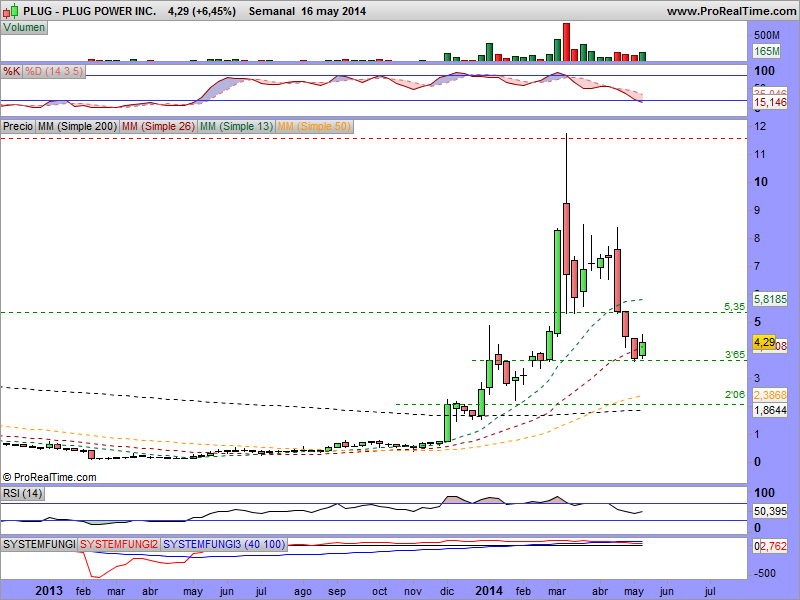Click the SYSTEMFUNGI1 indicator label
Image resolution: width=800 pixels, height=600 pixels.
pyautogui.click(x=40, y=544)
